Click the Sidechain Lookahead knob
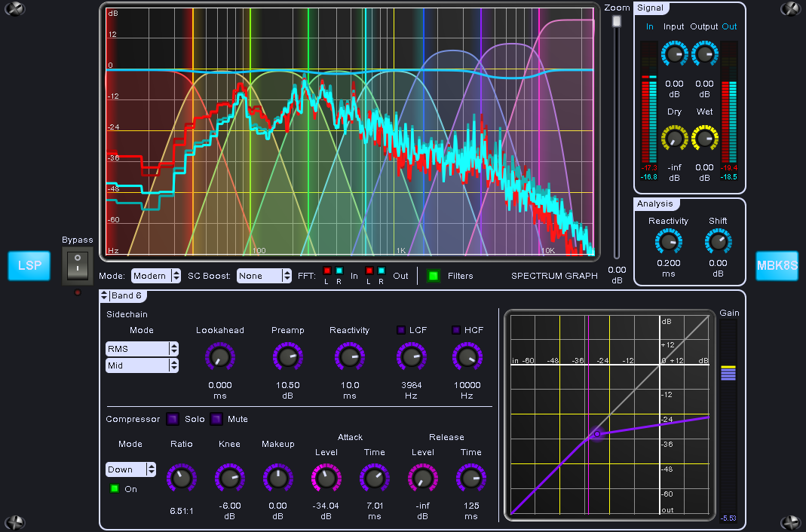 point(219,357)
